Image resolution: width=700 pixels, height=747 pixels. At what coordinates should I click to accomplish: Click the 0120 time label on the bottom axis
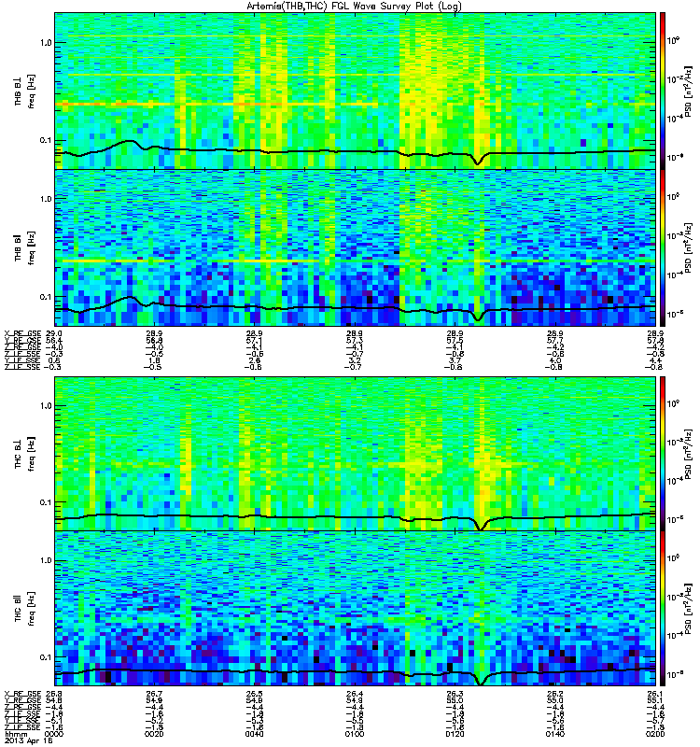pos(455,734)
